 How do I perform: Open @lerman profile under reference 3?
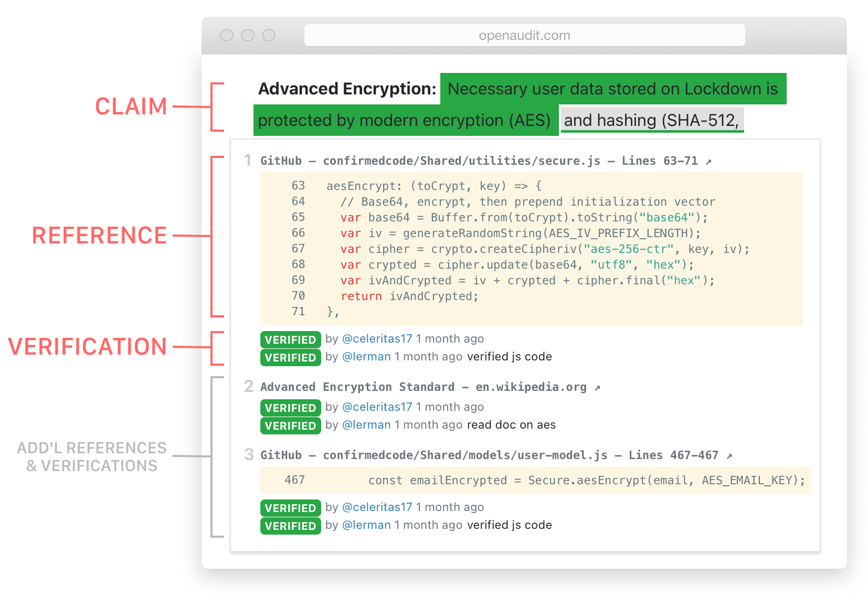click(x=366, y=525)
